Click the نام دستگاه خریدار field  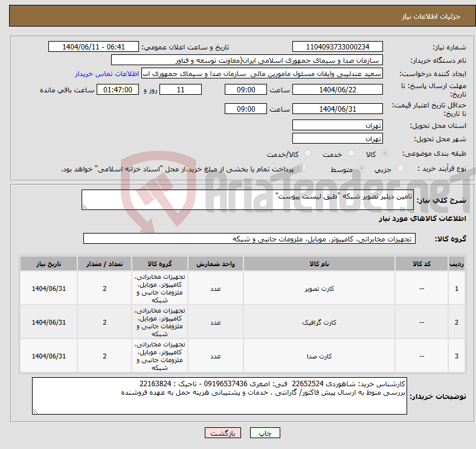coord(247,60)
